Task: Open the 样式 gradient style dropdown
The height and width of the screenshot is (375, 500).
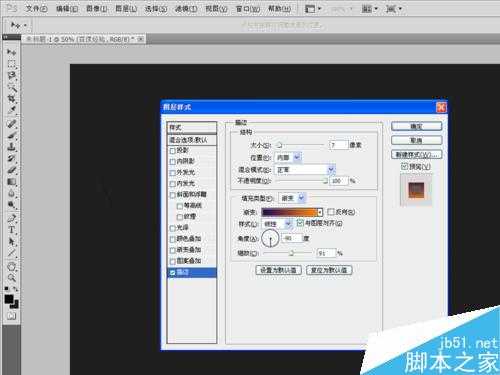Action: click(277, 224)
